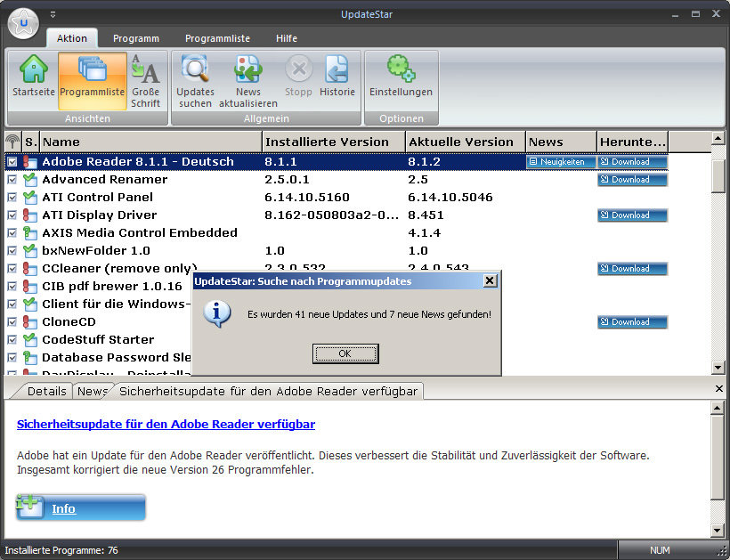The height and width of the screenshot is (560, 730).
Task: Click News aktualisieren button
Action: coord(248,80)
